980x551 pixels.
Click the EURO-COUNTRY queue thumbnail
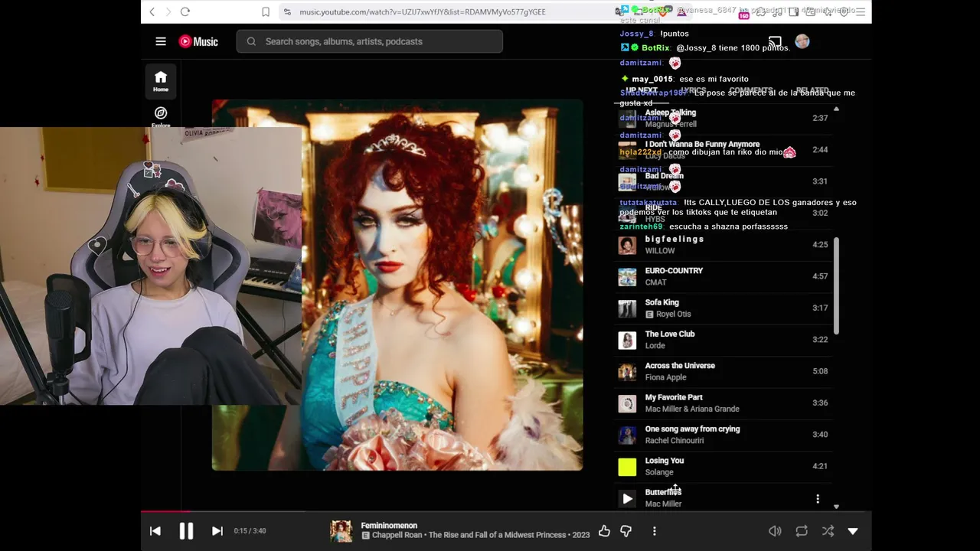pos(627,276)
